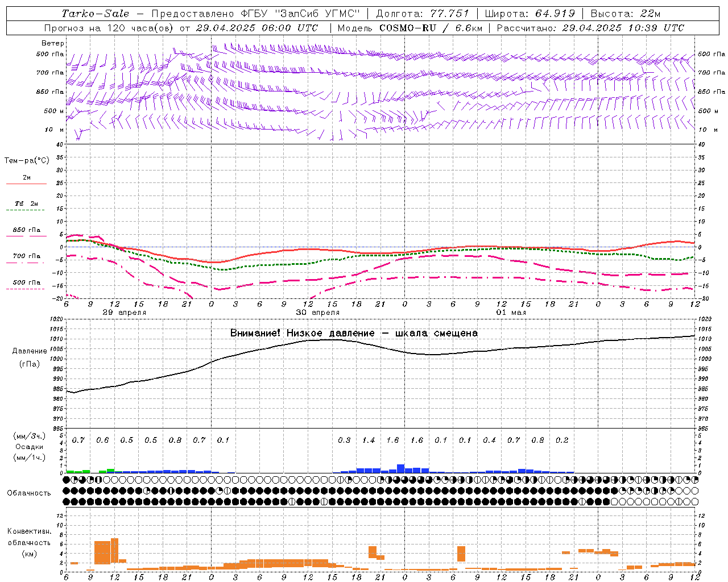
Task: Click the Давление (гПа) panel label
Action: click(28, 357)
